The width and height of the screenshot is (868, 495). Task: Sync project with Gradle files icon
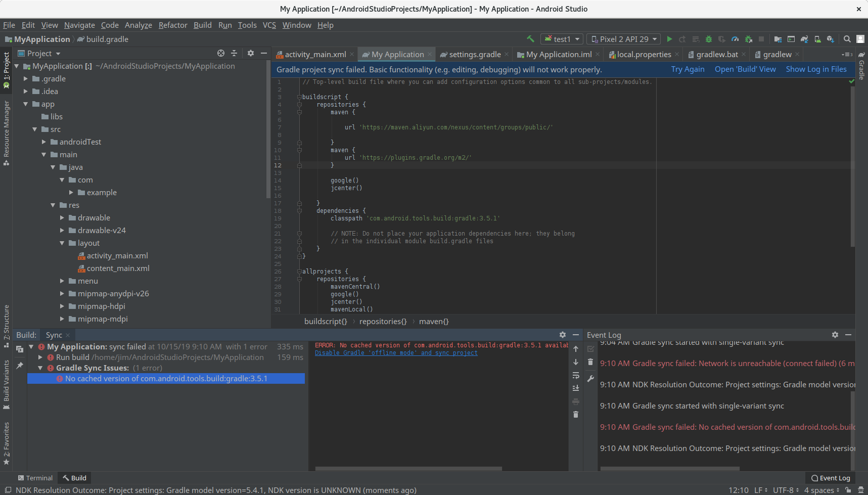click(804, 38)
